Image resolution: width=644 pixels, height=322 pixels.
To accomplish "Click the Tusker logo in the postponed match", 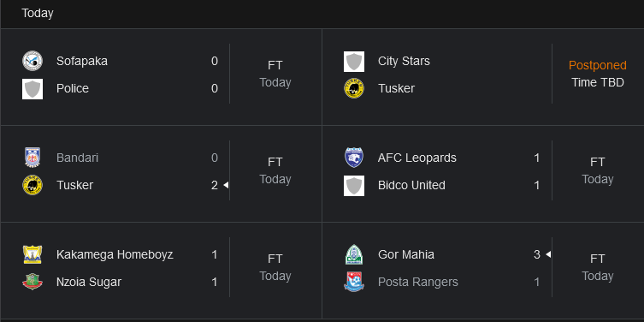I will click(x=354, y=89).
